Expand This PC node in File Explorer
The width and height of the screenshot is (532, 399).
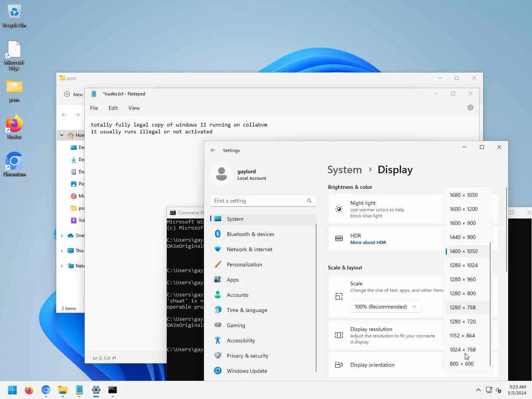(x=62, y=251)
